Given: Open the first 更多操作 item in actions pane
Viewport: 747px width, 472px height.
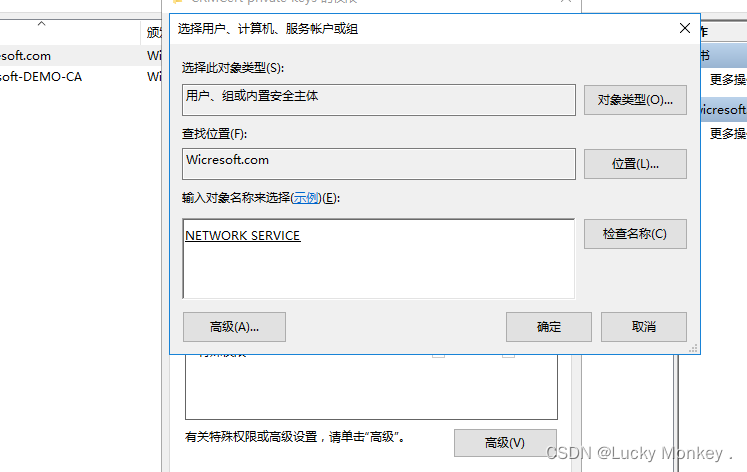Looking at the screenshot, I should 727,80.
